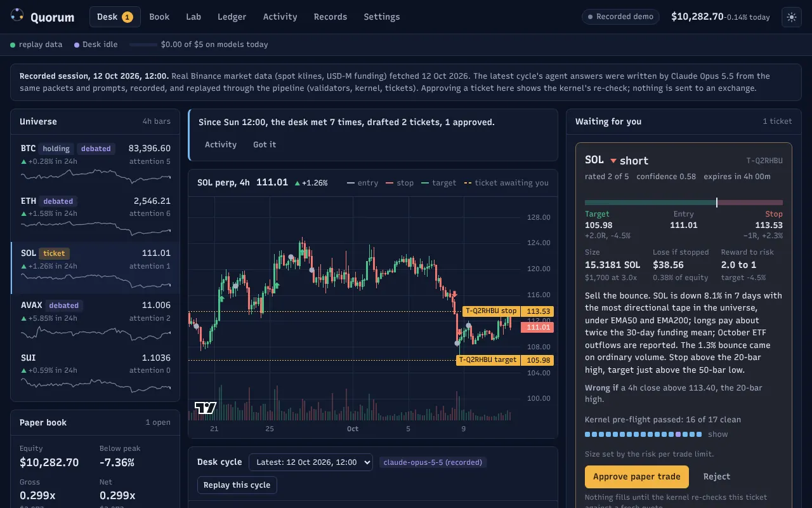The width and height of the screenshot is (812, 508).
Task: Click the claude-opus-5-5 (recorded) badge
Action: pos(433,462)
